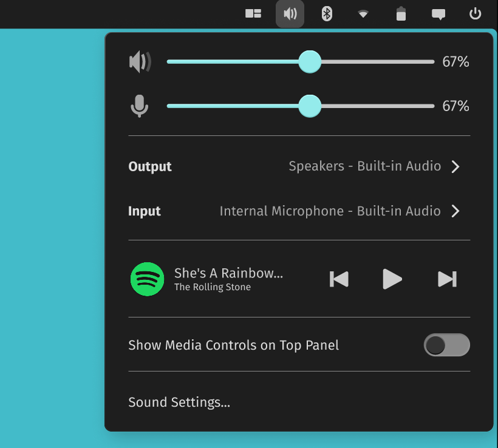Mute the microphone via its icon
Image resolution: width=498 pixels, height=448 pixels.
click(x=139, y=106)
